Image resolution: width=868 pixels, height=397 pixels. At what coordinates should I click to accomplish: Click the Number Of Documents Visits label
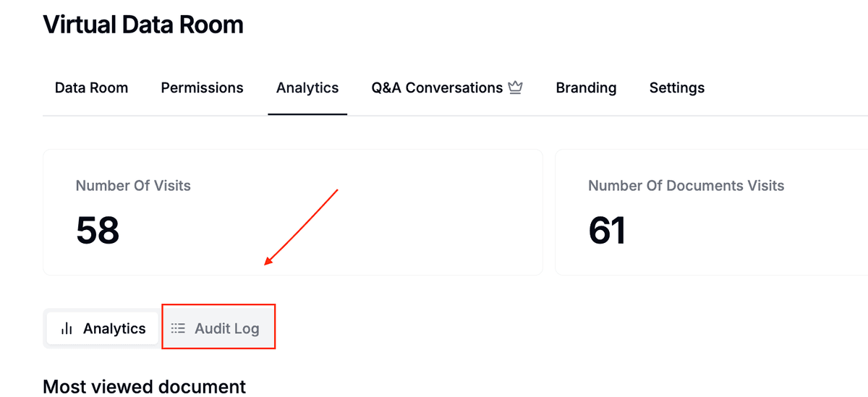[x=686, y=186]
